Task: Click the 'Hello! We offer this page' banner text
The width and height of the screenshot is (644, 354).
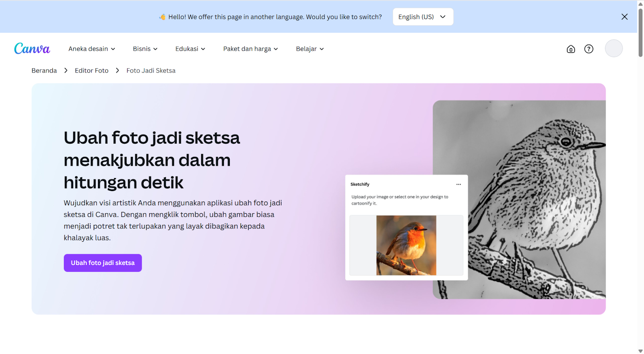Action: (x=275, y=17)
